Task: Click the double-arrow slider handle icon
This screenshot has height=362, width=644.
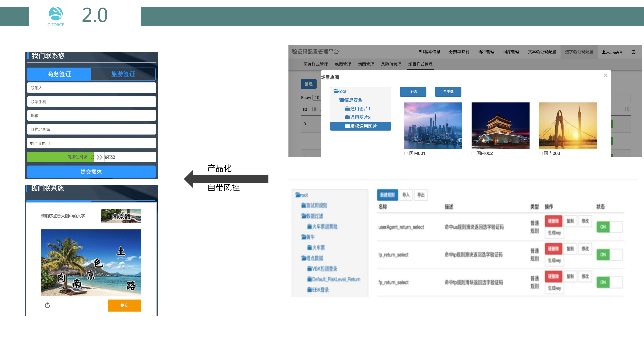Action: (99, 157)
